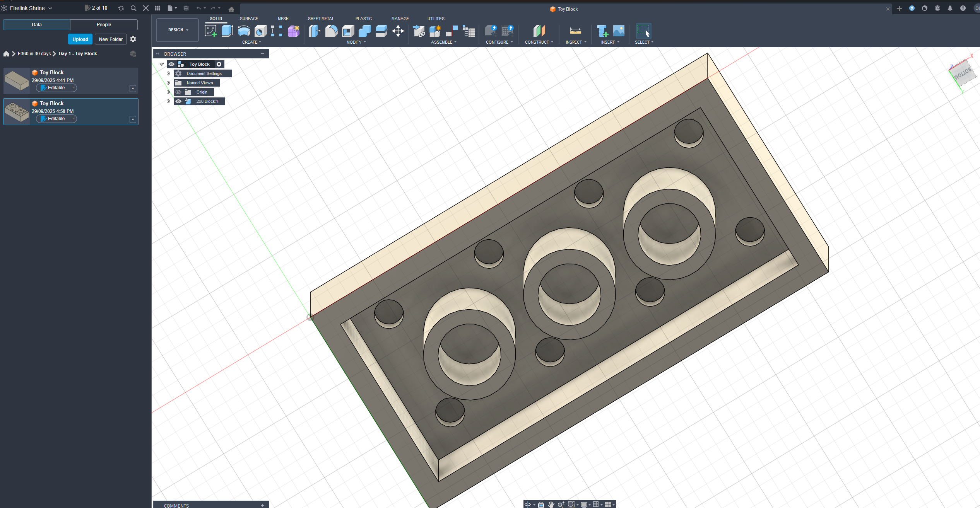Click the New Folder button
Image resolution: width=980 pixels, height=508 pixels.
(111, 39)
